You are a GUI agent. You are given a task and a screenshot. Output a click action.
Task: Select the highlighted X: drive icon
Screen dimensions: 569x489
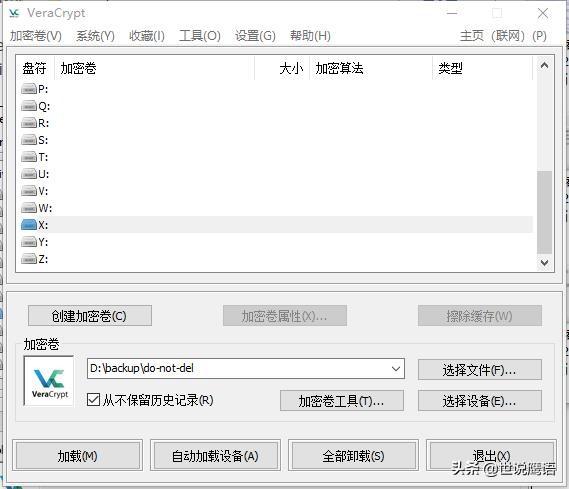coord(29,225)
